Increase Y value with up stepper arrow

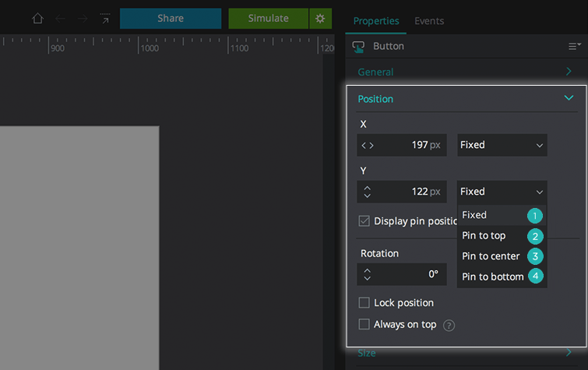click(367, 188)
